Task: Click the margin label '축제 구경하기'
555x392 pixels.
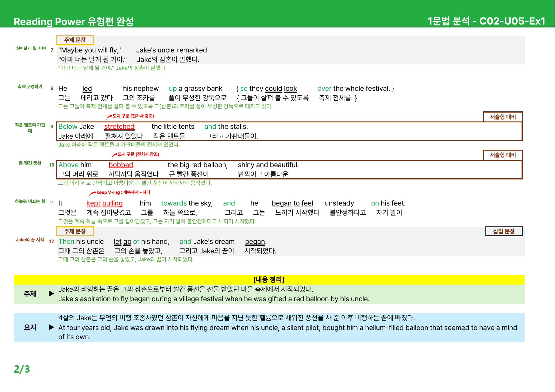Action: coord(30,87)
